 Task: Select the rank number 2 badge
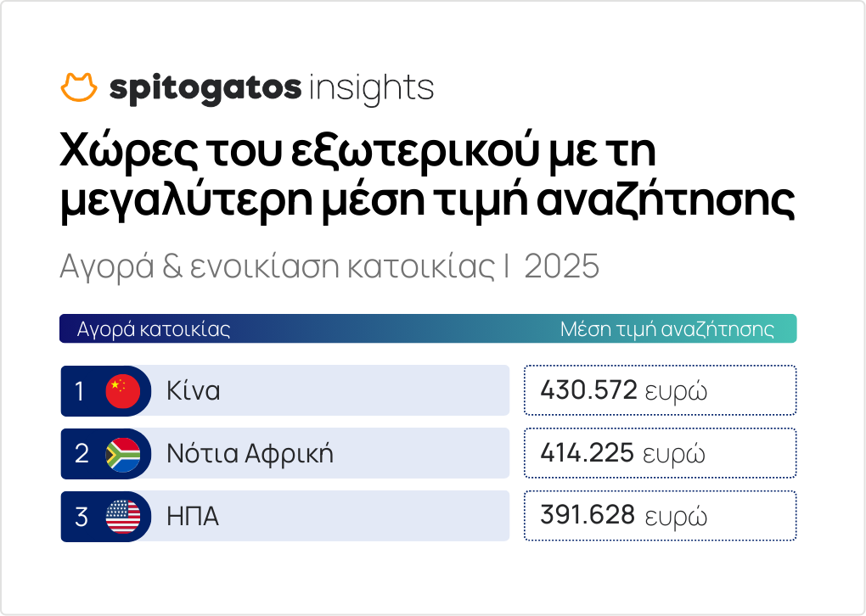[82, 453]
